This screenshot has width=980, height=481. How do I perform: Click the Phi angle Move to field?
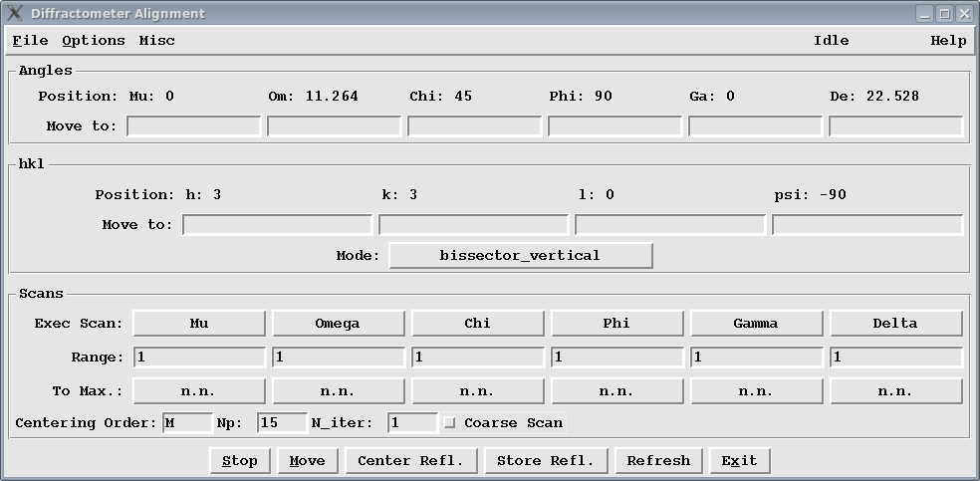pos(615,126)
